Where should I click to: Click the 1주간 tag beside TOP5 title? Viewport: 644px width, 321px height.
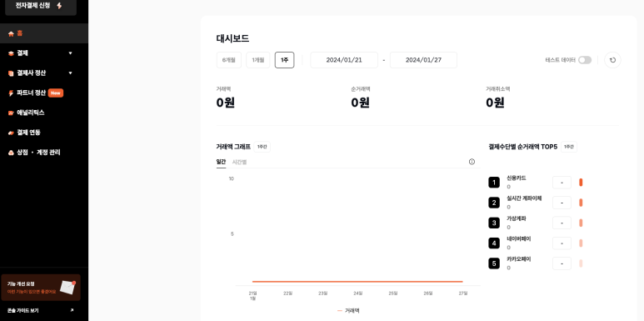(x=569, y=147)
